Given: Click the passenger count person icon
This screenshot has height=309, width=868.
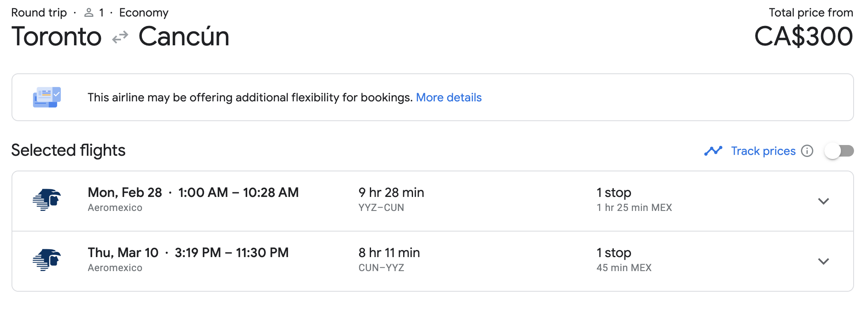Looking at the screenshot, I should pyautogui.click(x=89, y=13).
